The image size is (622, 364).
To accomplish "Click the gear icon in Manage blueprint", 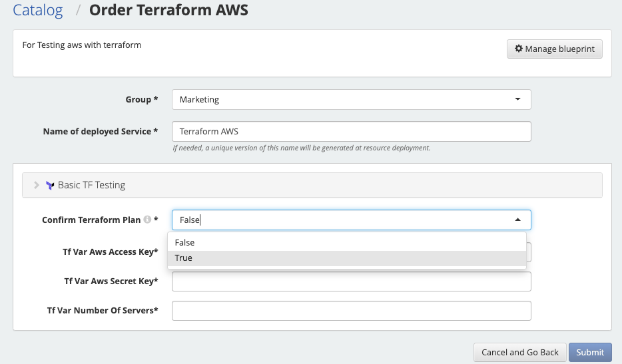I will click(x=519, y=49).
